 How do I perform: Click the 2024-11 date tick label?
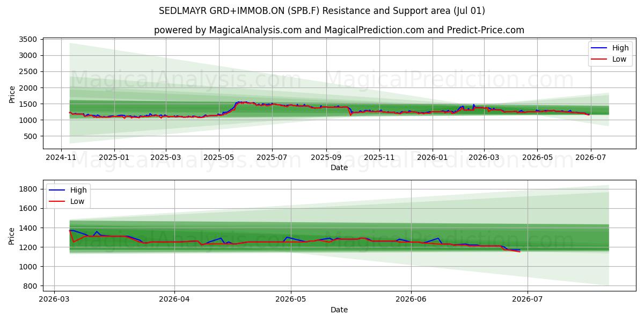tap(61, 157)
